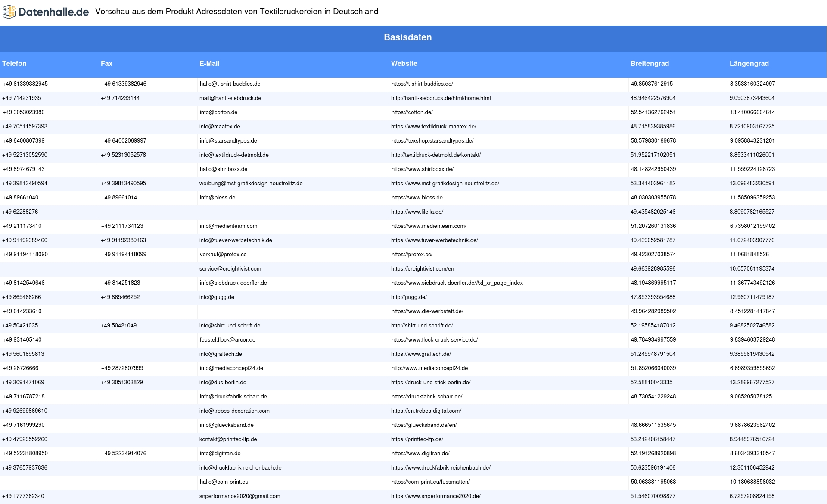Click the Fax column header
The width and height of the screenshot is (827, 504).
tap(106, 64)
